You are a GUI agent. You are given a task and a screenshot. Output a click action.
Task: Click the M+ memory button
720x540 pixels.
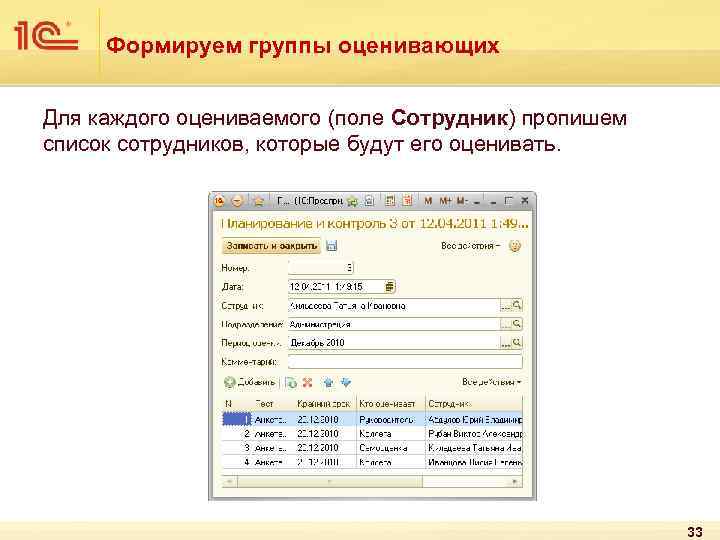pos(445,201)
